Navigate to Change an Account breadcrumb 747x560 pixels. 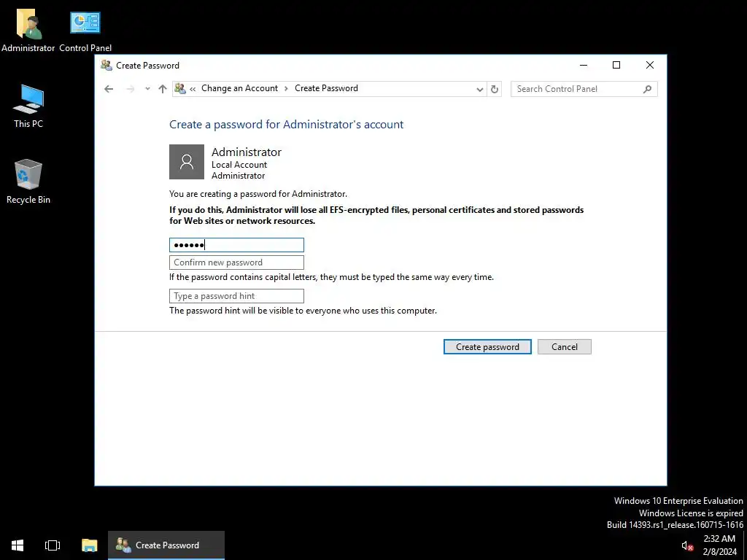[239, 88]
